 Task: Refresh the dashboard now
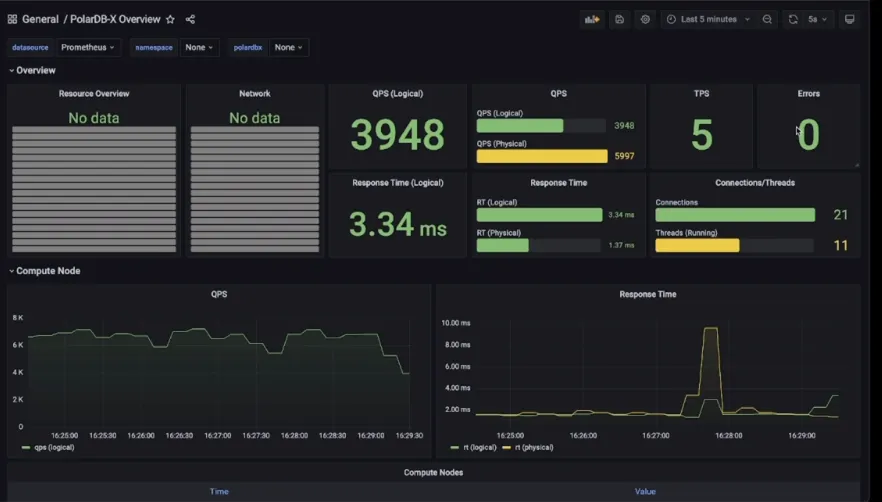pos(793,19)
